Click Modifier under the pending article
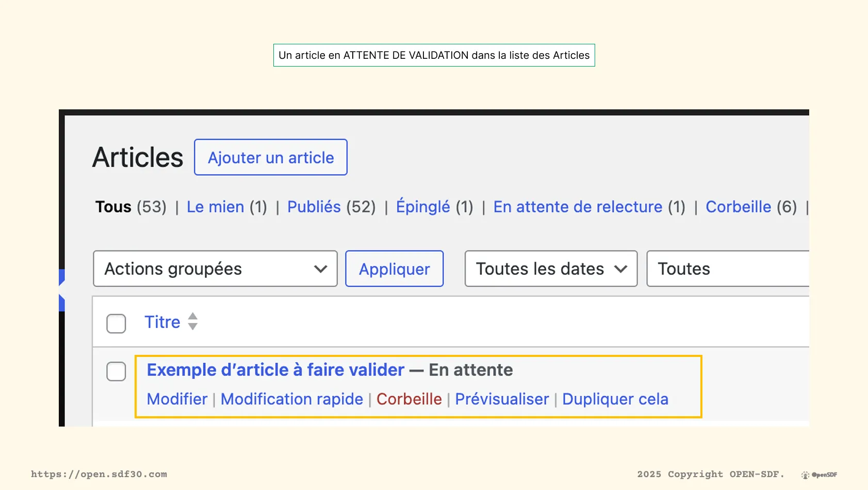The height and width of the screenshot is (490, 868). tap(176, 399)
